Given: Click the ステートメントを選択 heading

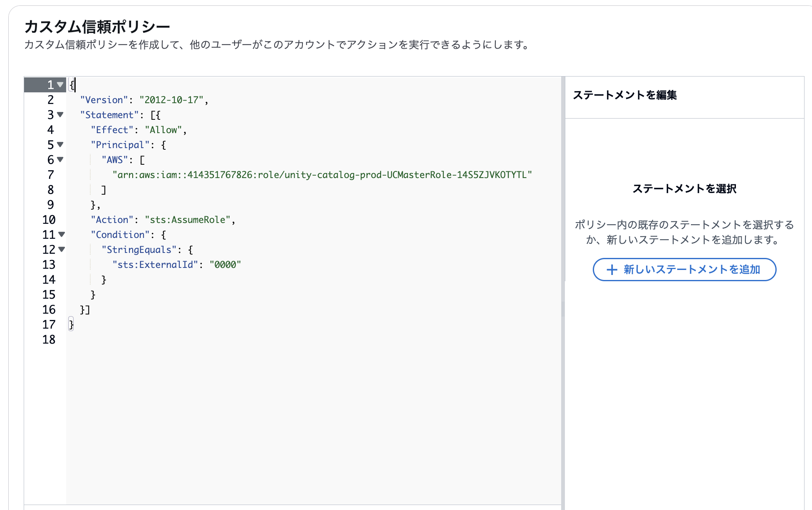Looking at the screenshot, I should (x=684, y=189).
